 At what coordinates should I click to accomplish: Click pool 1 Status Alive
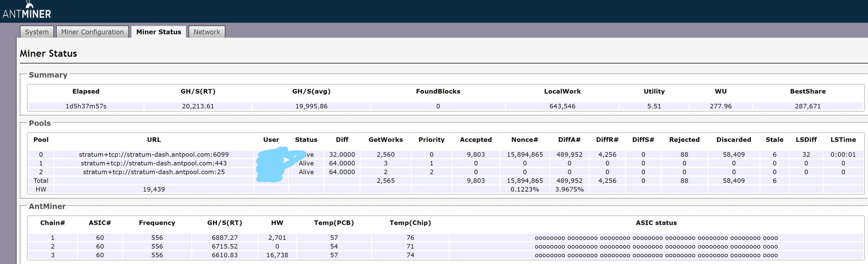306,163
